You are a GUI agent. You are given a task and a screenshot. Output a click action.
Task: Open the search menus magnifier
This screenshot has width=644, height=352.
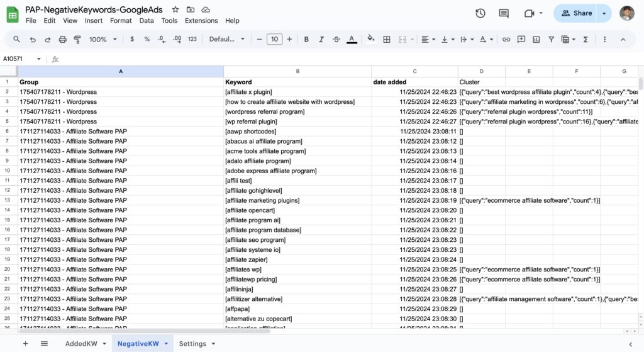pos(16,39)
